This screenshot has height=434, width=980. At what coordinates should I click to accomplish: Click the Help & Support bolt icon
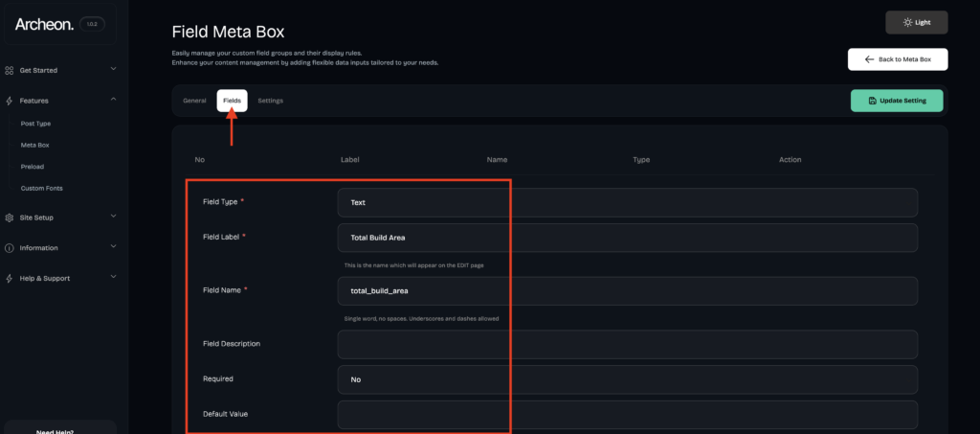tap(9, 278)
